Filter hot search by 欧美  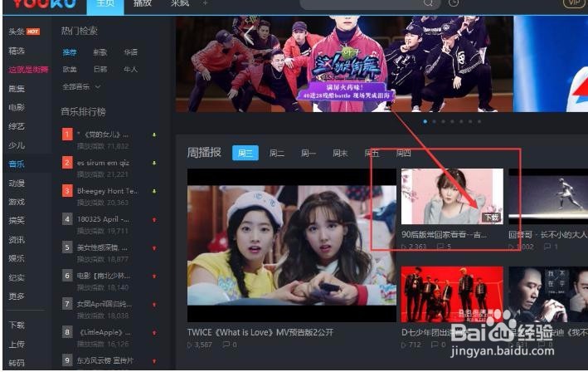70,70
